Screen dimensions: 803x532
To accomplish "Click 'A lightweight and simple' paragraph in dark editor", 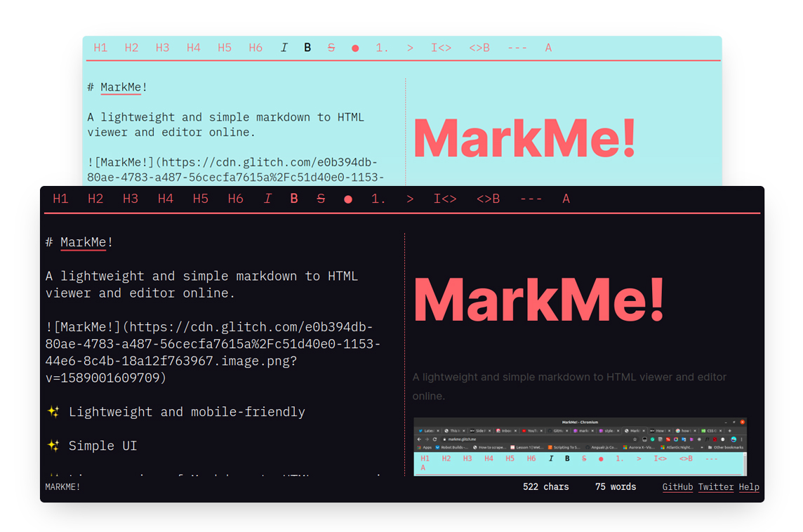I will pyautogui.click(x=201, y=284).
